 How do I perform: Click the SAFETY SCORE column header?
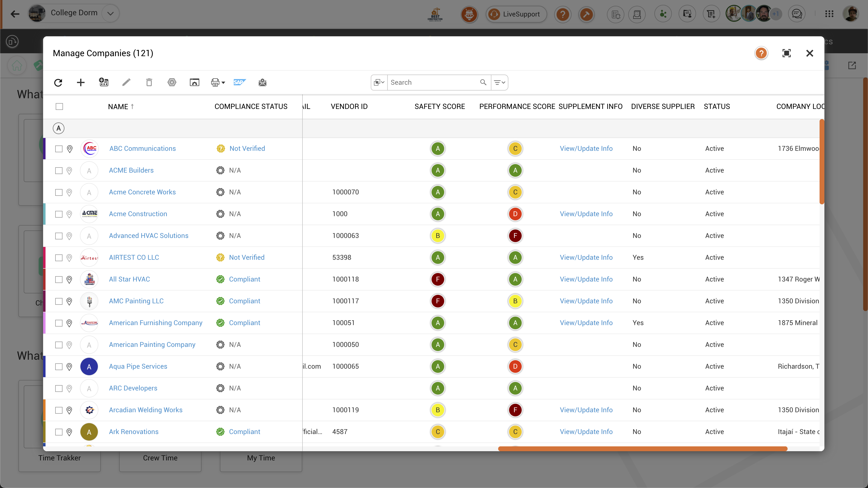click(x=439, y=107)
